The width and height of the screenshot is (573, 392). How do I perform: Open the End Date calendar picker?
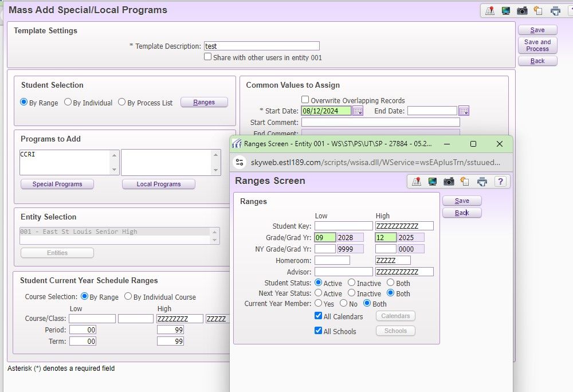tap(464, 111)
